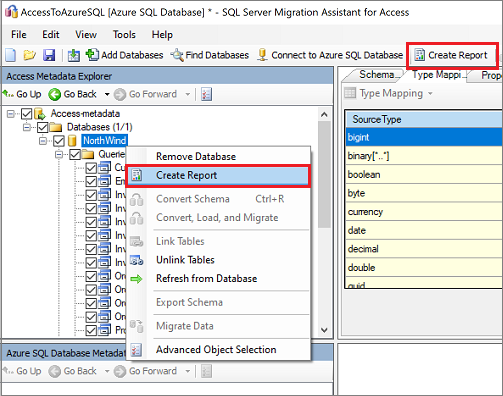Uncheck the Queries folder checkbox
The image size is (503, 396).
click(x=75, y=154)
